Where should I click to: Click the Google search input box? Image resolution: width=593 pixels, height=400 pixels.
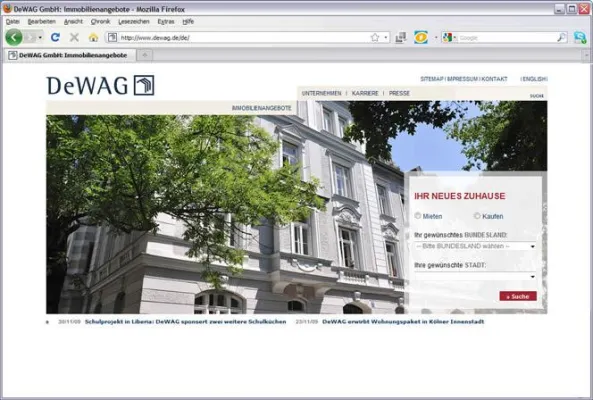click(x=507, y=37)
